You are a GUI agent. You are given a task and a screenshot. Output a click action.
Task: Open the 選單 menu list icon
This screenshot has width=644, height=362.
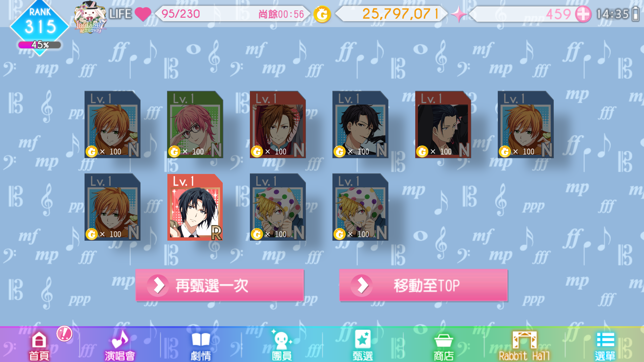tap(605, 346)
